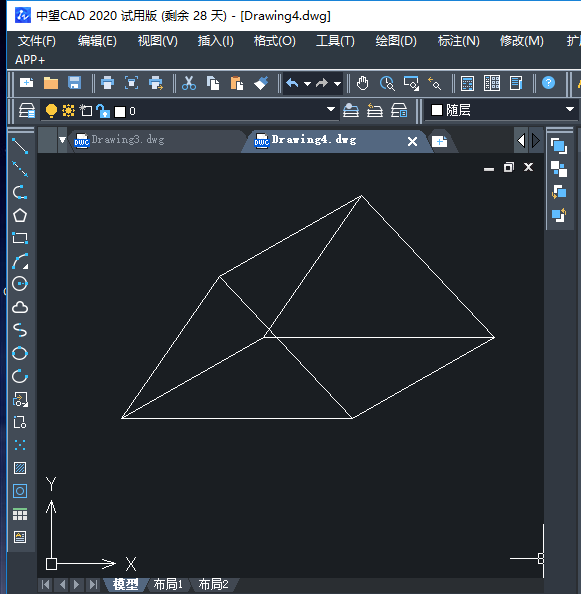Open the Redo history dropdown arrow
This screenshot has width=581, height=594.
coord(337,84)
